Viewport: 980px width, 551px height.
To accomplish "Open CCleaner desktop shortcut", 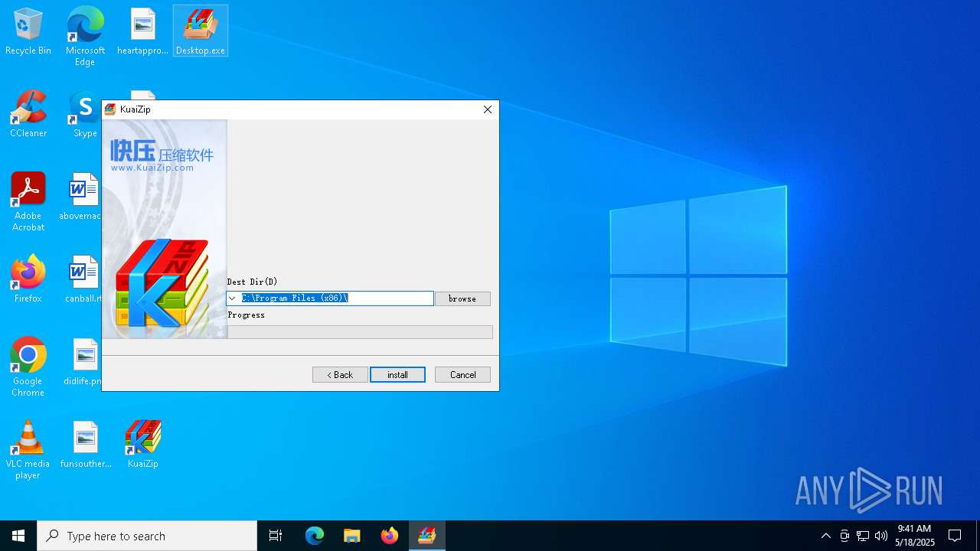I will point(28,114).
